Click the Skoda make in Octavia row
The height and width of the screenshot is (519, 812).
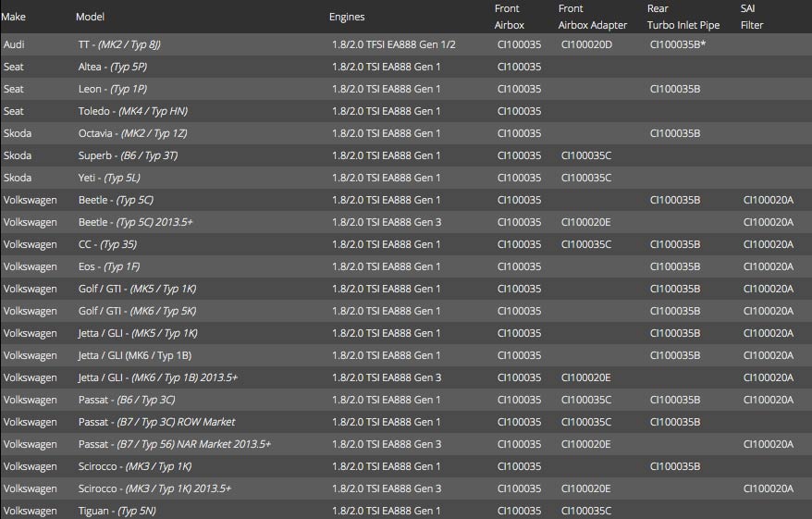pos(18,133)
